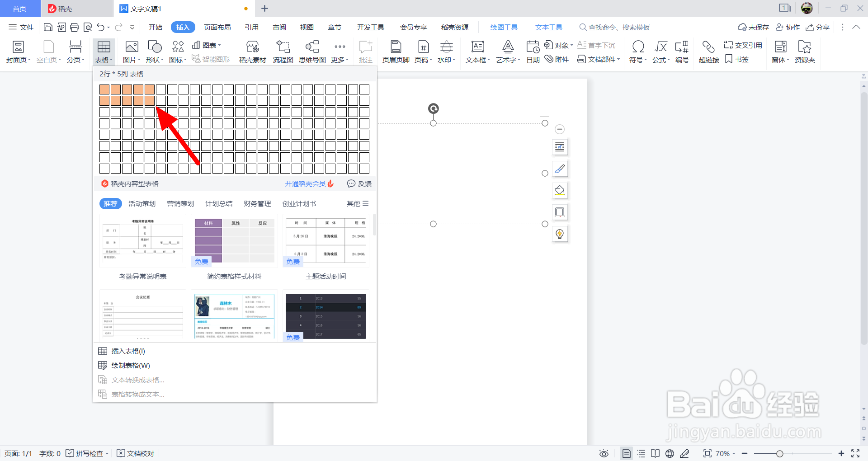Open the 资源夹 resource folder
This screenshot has width=868, height=461.
[x=805, y=52]
